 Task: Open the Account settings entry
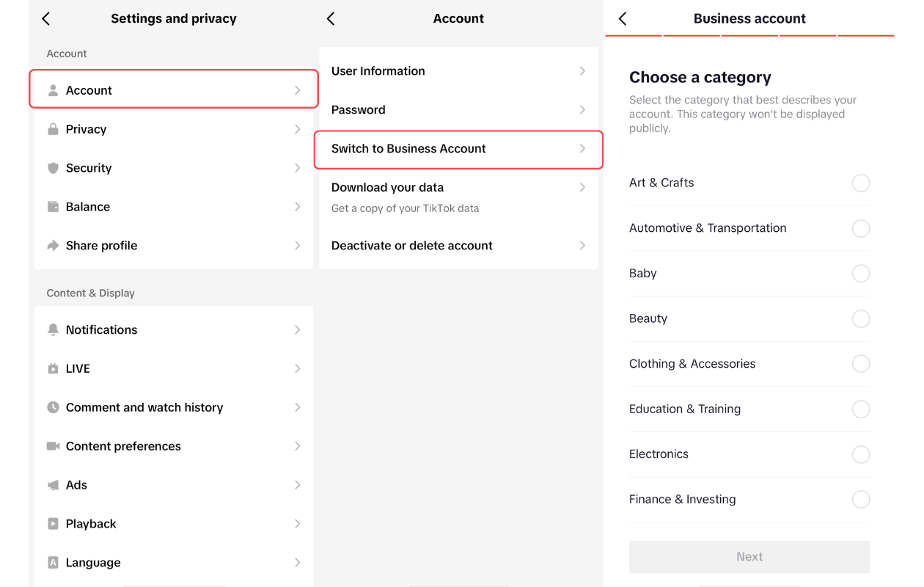coord(174,89)
